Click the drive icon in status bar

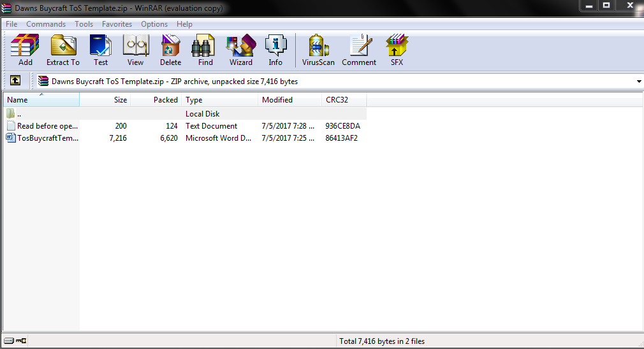click(x=9, y=341)
